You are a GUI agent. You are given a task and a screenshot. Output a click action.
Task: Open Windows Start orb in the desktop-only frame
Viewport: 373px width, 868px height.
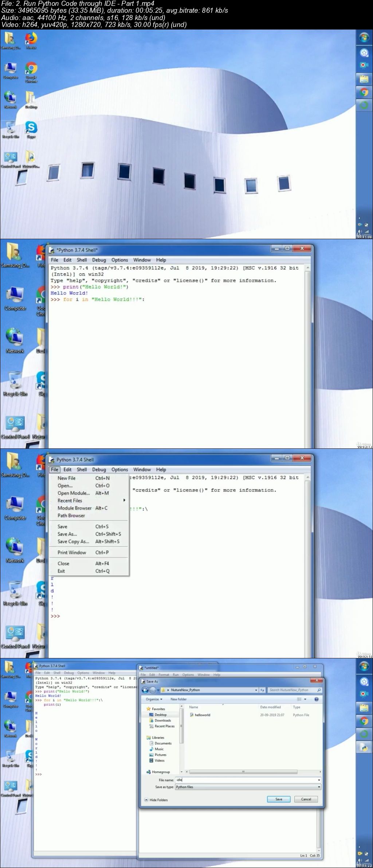[x=364, y=37]
